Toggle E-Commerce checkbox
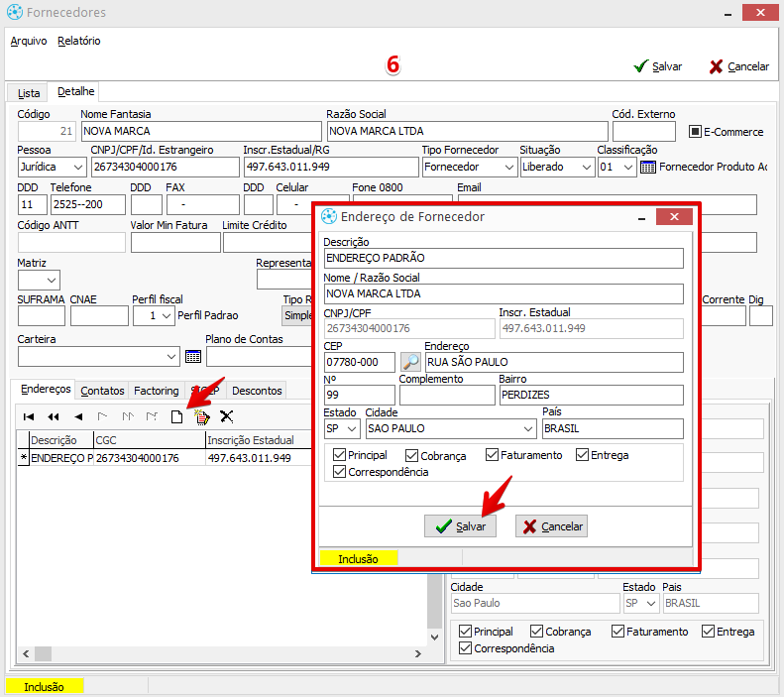 [x=695, y=132]
